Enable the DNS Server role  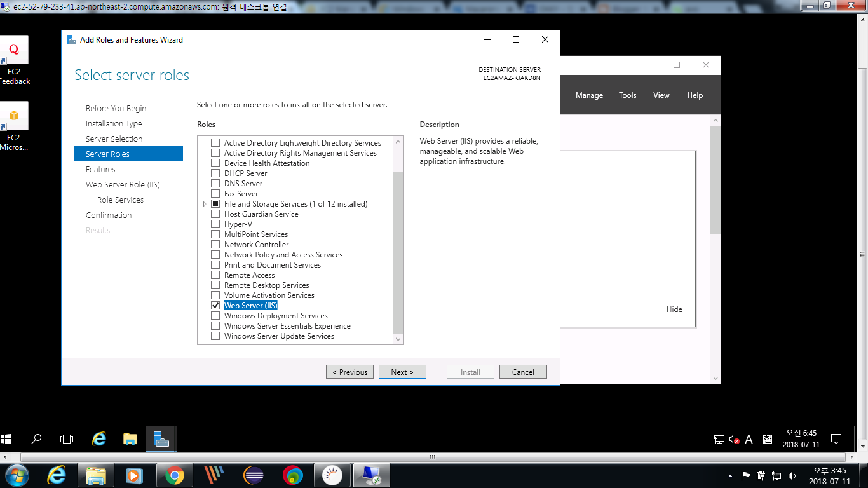click(x=215, y=184)
